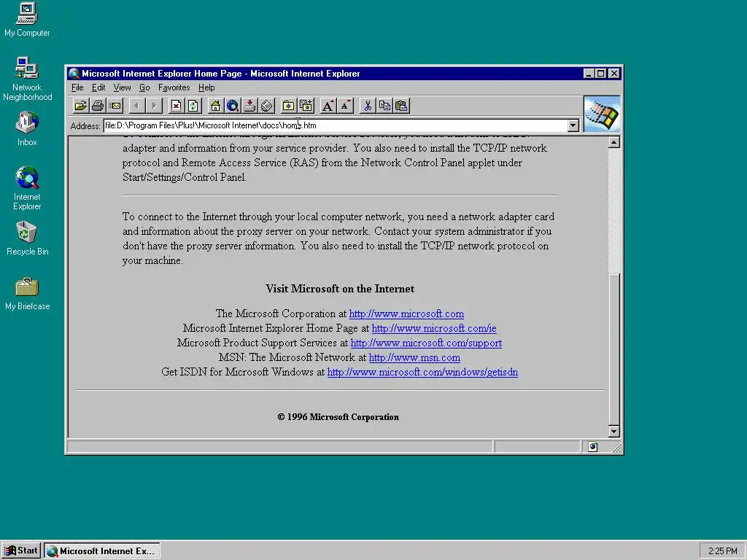This screenshot has height=560, width=747.
Task: Select the Inbox desktop icon
Action: click(27, 128)
